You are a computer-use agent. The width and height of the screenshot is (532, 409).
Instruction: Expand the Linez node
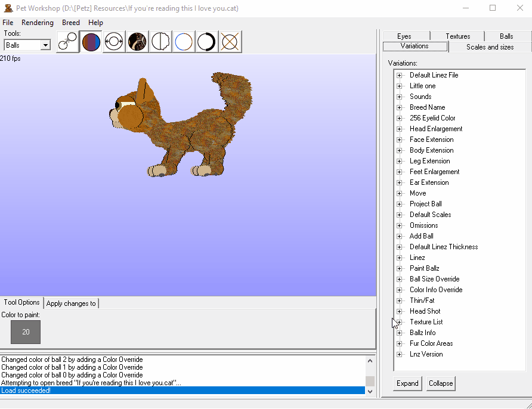[400, 258]
